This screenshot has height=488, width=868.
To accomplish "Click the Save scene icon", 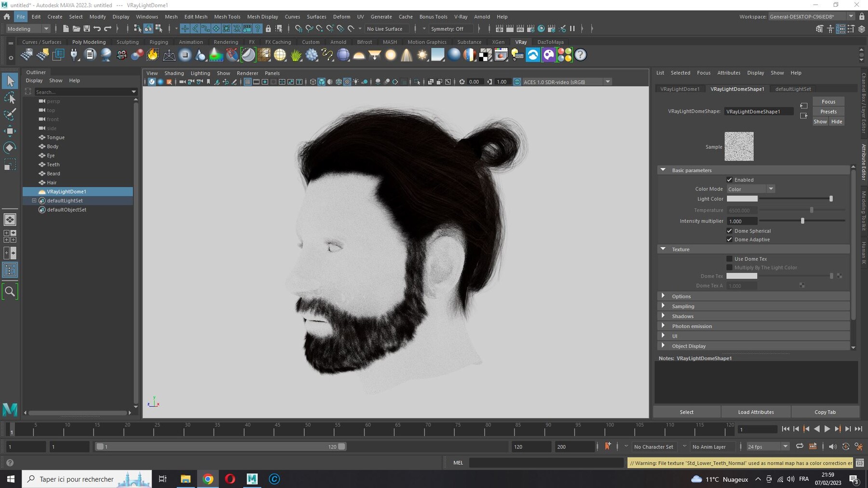I will (x=87, y=29).
